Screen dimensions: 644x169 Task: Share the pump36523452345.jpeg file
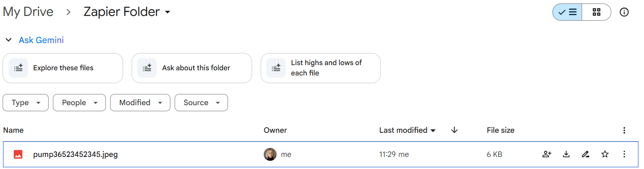click(x=547, y=154)
